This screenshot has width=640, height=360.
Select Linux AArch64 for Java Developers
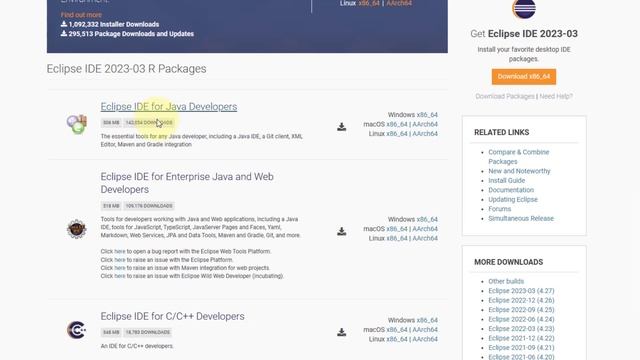[425, 134]
